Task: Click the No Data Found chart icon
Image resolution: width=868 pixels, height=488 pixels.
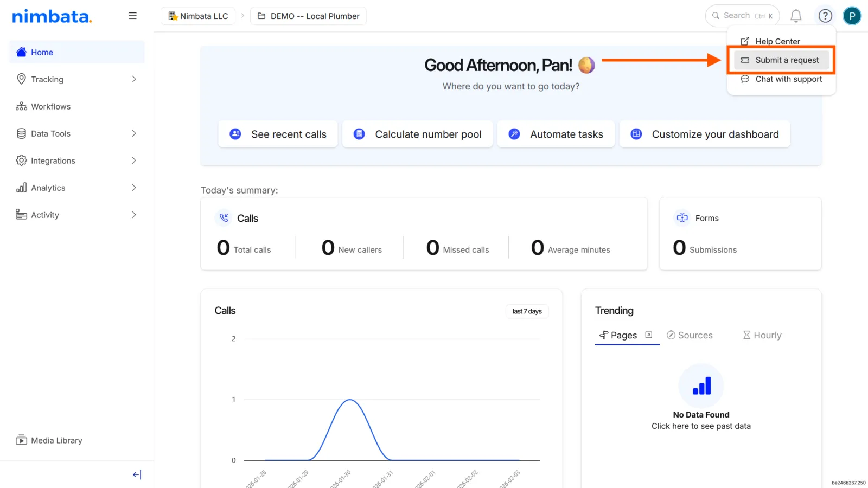Action: coord(701,386)
